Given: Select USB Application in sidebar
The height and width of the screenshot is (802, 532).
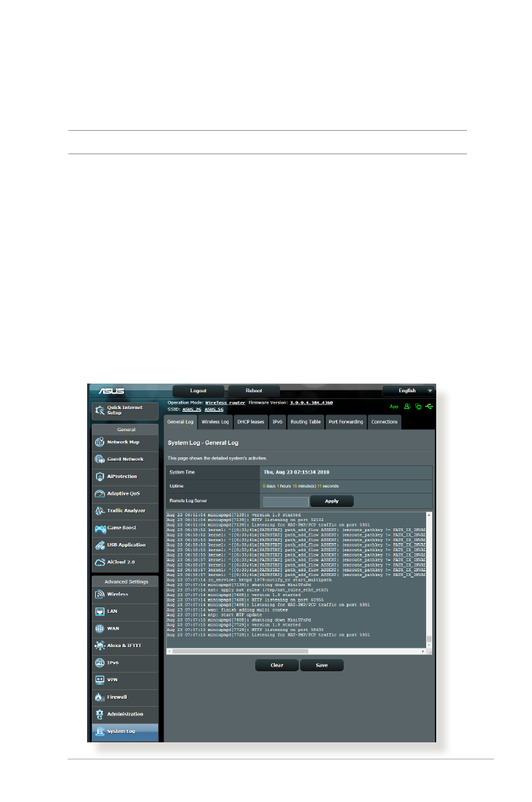Looking at the screenshot, I should point(125,545).
